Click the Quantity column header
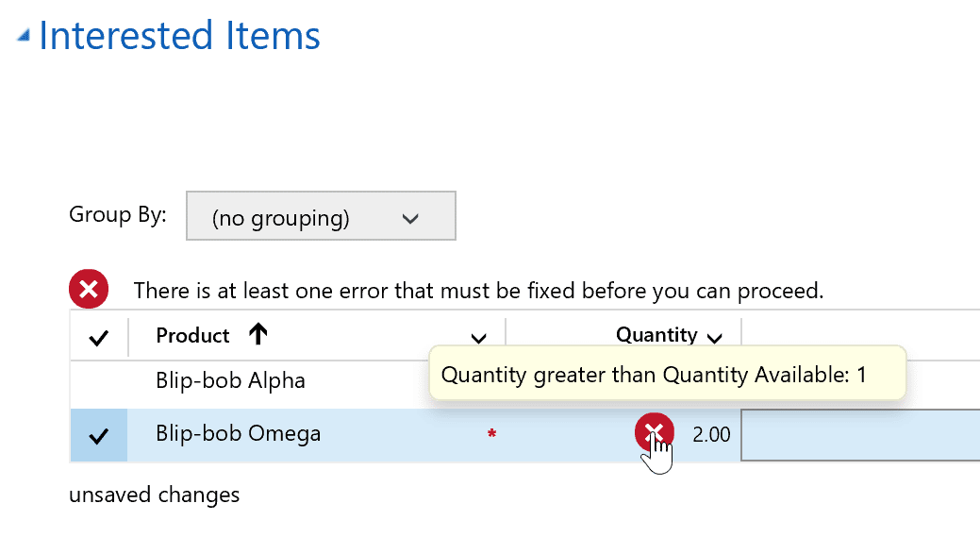The width and height of the screenshot is (980, 537). [x=656, y=335]
